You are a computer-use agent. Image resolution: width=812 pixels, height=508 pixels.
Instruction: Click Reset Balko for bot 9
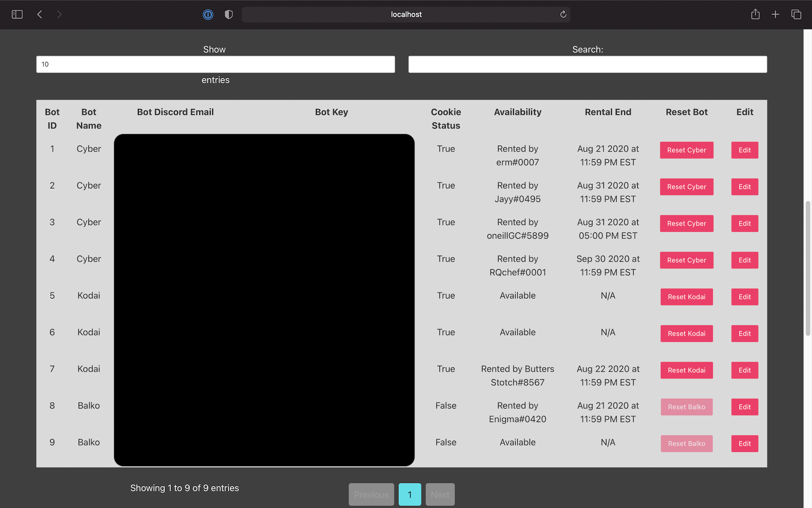click(686, 443)
